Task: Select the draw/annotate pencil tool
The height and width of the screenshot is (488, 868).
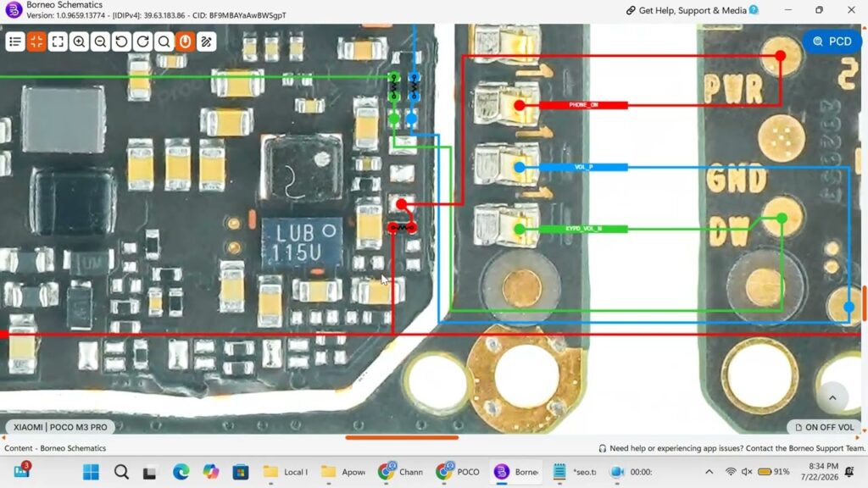Action: coord(207,42)
